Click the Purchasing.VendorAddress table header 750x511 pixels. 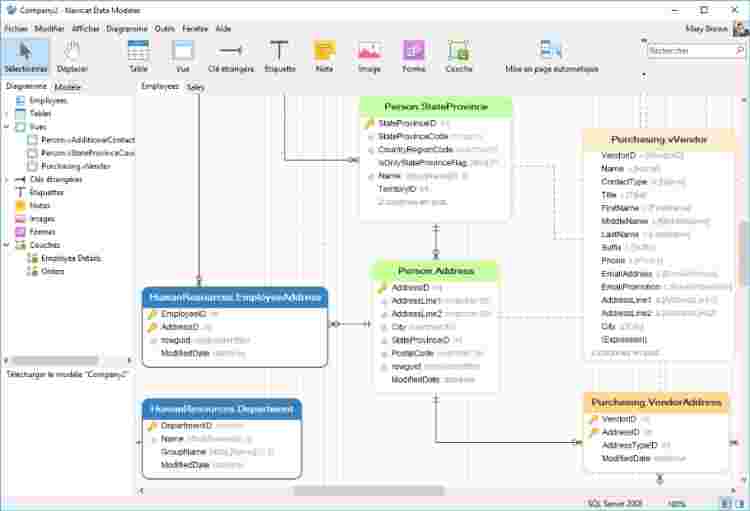(656, 402)
